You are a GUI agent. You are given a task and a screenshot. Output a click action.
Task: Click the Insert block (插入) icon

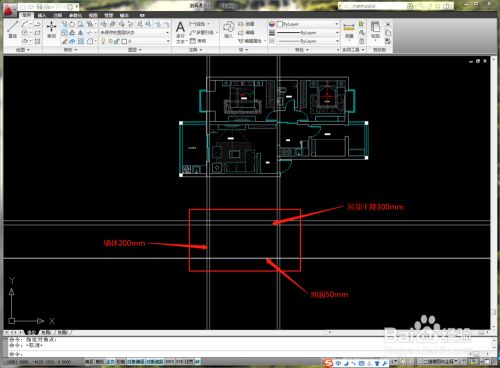pos(228,29)
